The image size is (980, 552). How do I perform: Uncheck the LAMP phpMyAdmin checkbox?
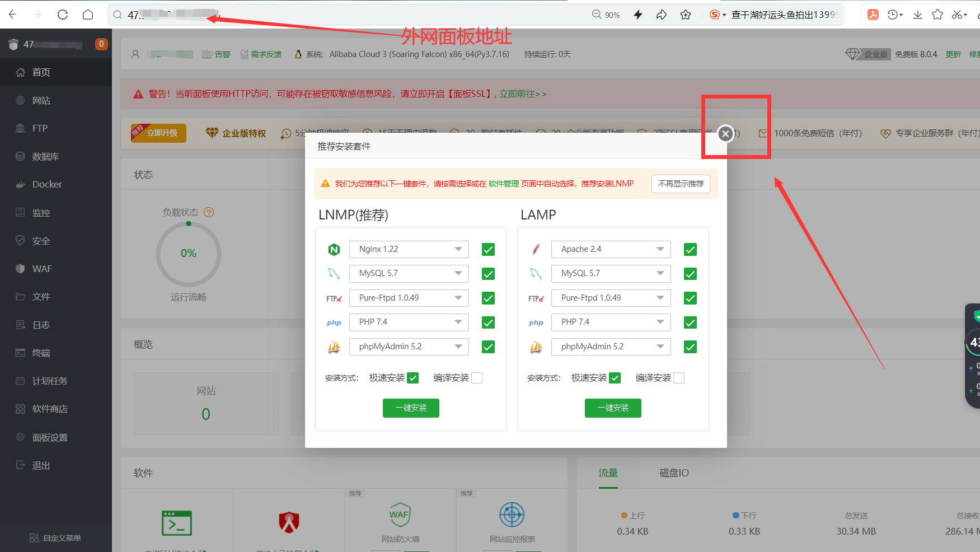pos(690,347)
